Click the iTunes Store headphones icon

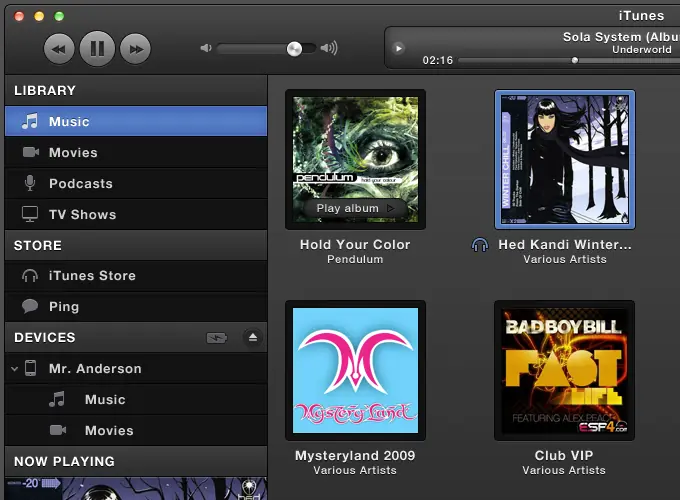[x=30, y=275]
